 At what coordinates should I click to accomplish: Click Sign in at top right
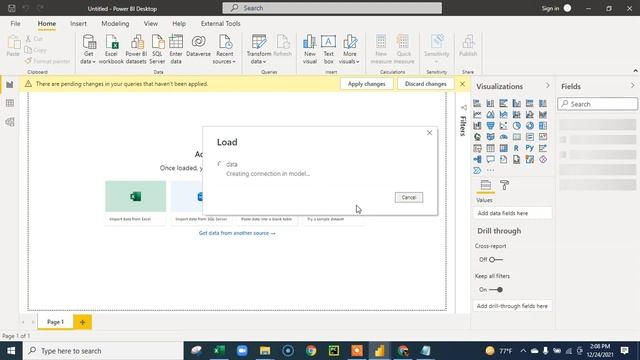pos(550,8)
